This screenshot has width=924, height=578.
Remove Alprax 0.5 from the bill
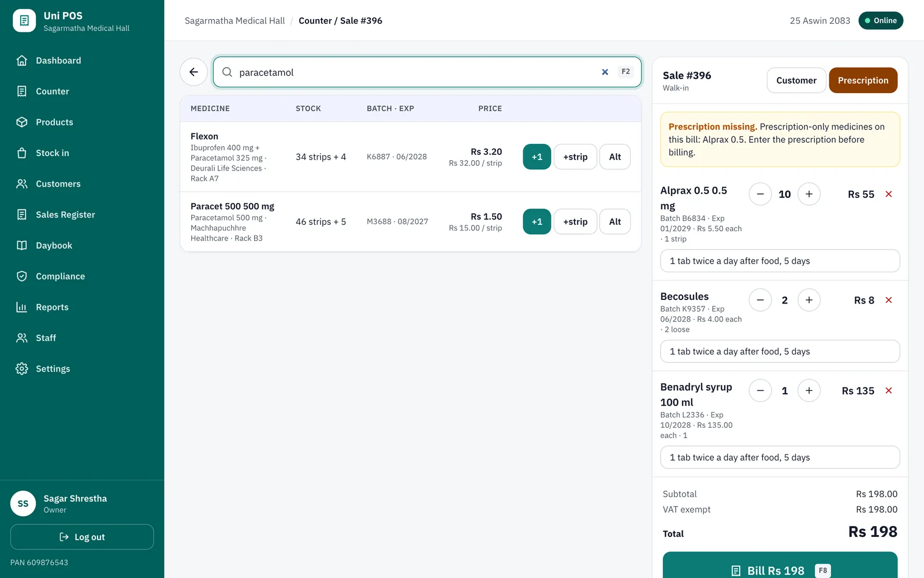click(x=889, y=194)
